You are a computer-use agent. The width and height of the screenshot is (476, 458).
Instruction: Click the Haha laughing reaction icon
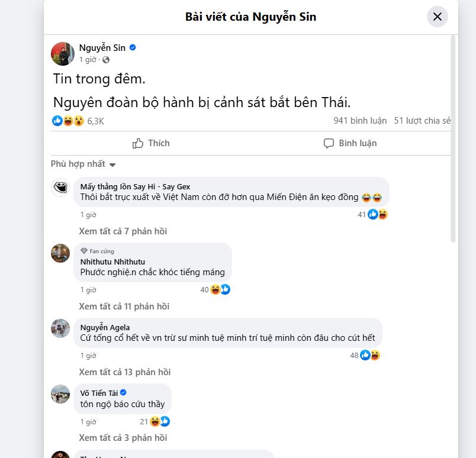(x=67, y=121)
